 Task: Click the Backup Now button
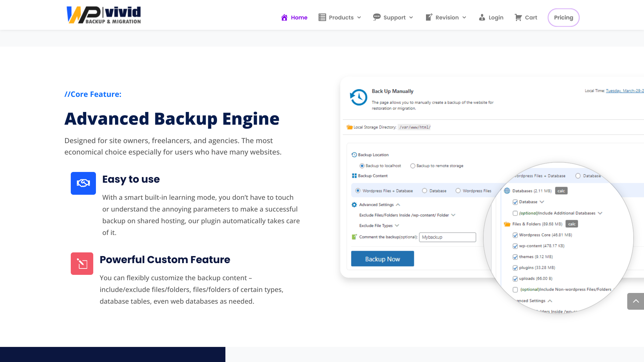(382, 258)
